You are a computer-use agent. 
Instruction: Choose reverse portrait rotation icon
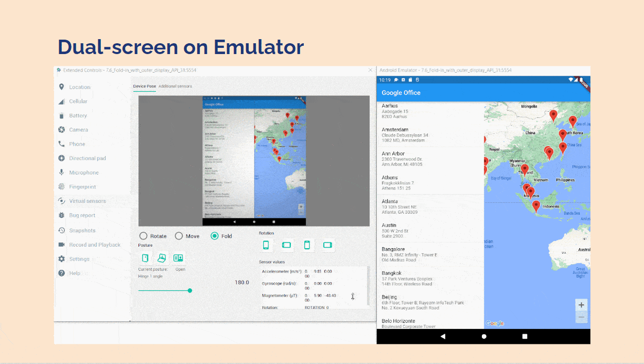[307, 245]
